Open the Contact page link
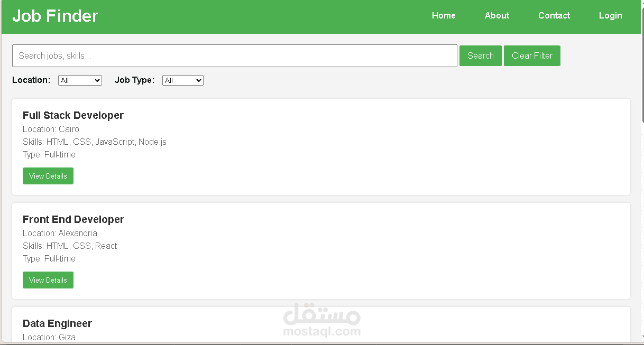Viewport: 644px width, 345px height. [554, 15]
